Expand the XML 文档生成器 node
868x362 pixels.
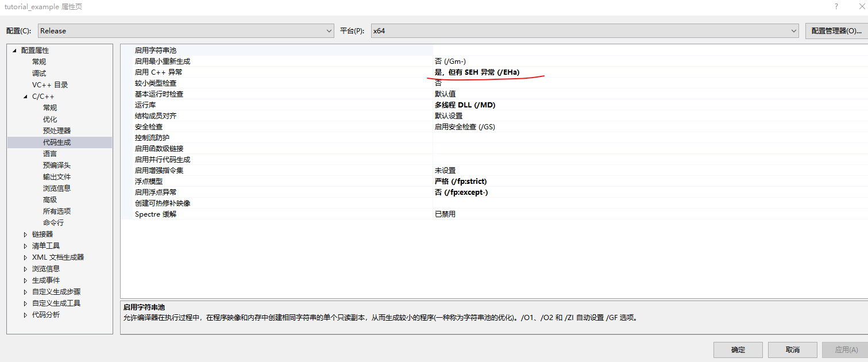pos(25,257)
